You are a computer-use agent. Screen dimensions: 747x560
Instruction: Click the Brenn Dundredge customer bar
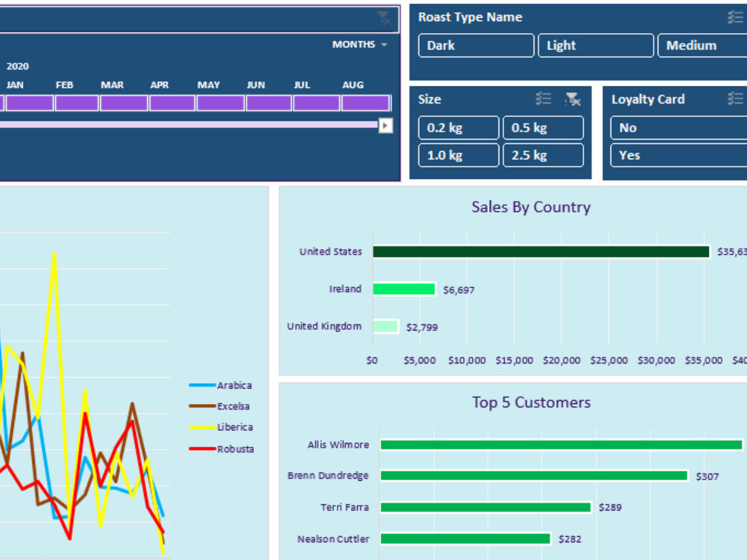534,476
